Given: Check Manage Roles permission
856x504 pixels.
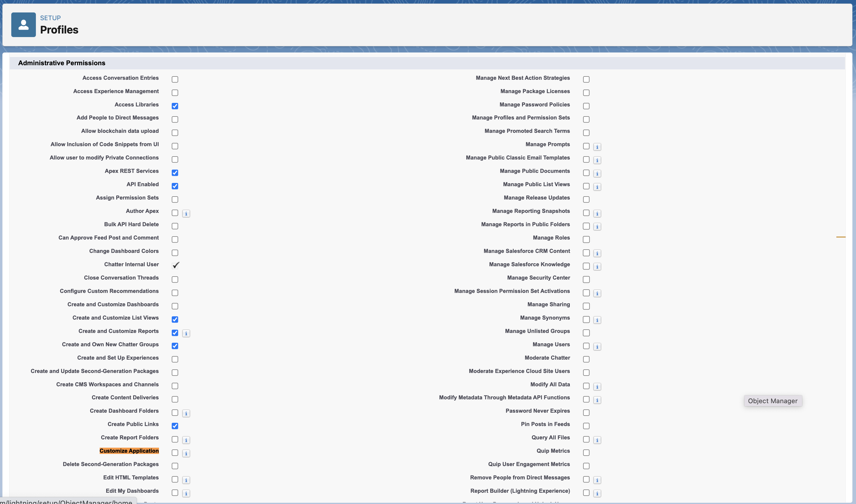Looking at the screenshot, I should point(586,240).
